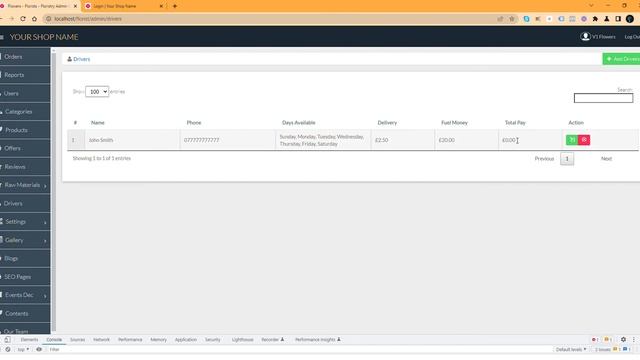The image size is (640, 360).
Task: Toggle the hamburger menu beside YOUR SHOP NAME
Action: (x=2, y=37)
